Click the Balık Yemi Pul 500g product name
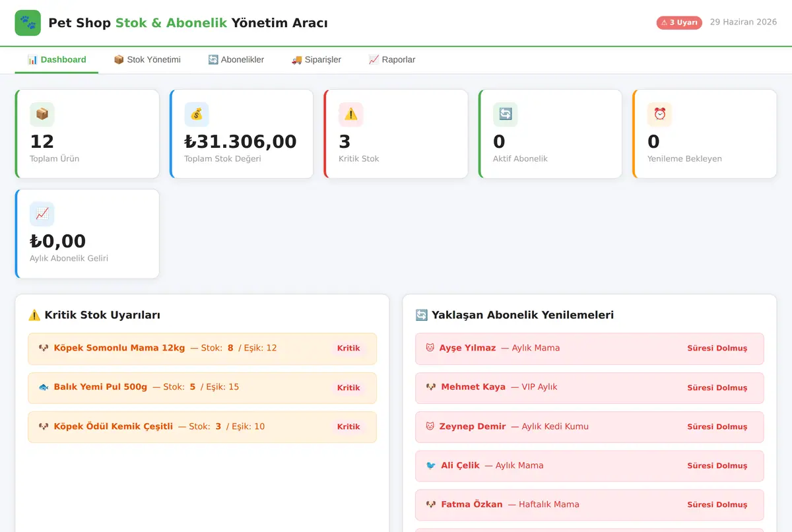792x532 pixels. click(x=100, y=387)
